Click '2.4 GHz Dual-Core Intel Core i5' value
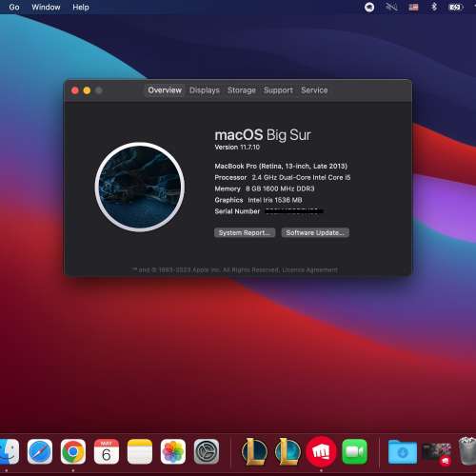This screenshot has width=476, height=476. [301, 177]
